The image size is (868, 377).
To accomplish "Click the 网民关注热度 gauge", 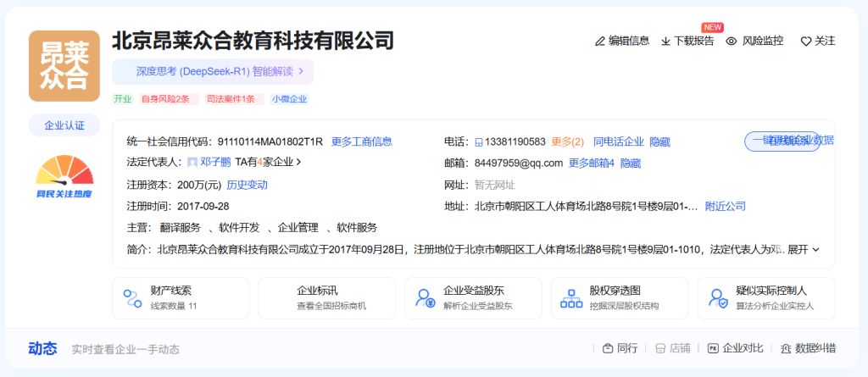I will click(64, 176).
